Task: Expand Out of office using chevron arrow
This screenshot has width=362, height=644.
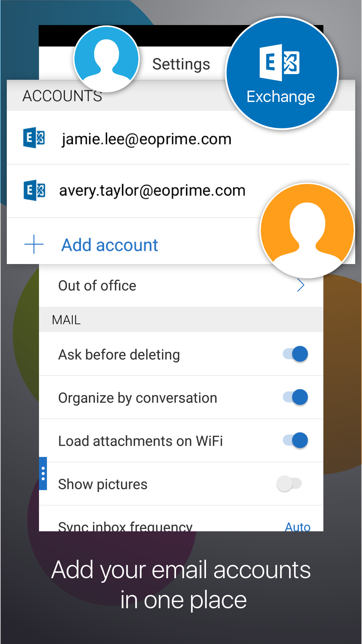Action: point(300,286)
